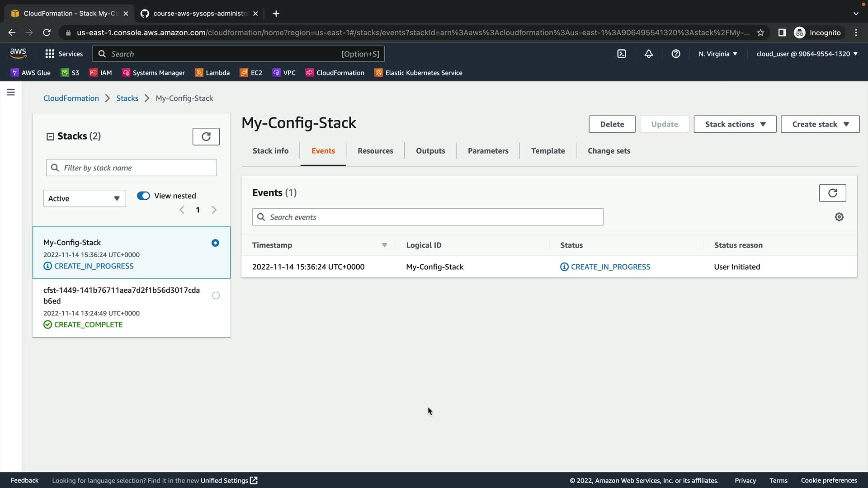This screenshot has height=488, width=868.
Task: Open the Lambda bookmark shortcut
Action: point(212,73)
